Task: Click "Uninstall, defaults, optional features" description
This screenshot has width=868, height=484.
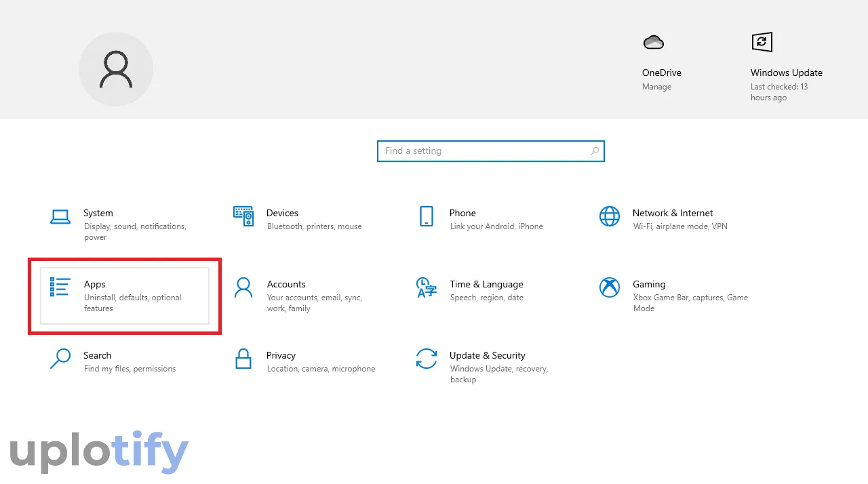Action: (x=133, y=303)
